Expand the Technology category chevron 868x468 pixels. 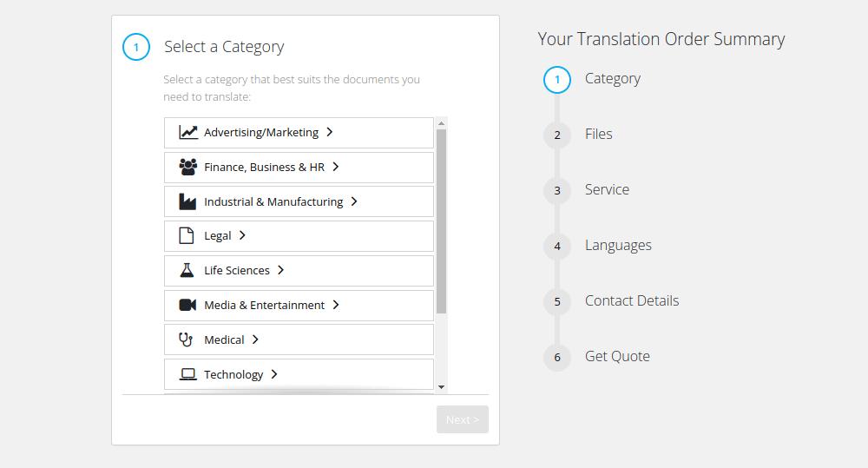coord(274,374)
